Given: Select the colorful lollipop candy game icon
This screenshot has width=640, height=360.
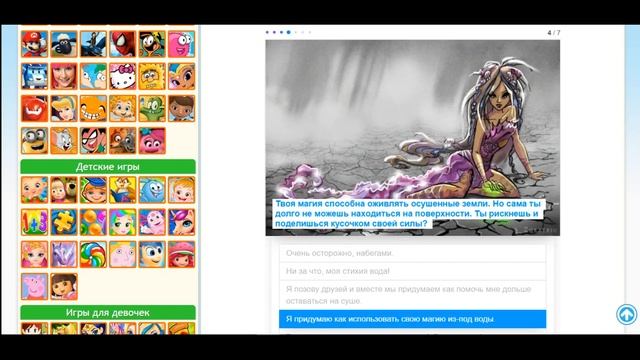Looking at the screenshot, I should pos(93,254).
